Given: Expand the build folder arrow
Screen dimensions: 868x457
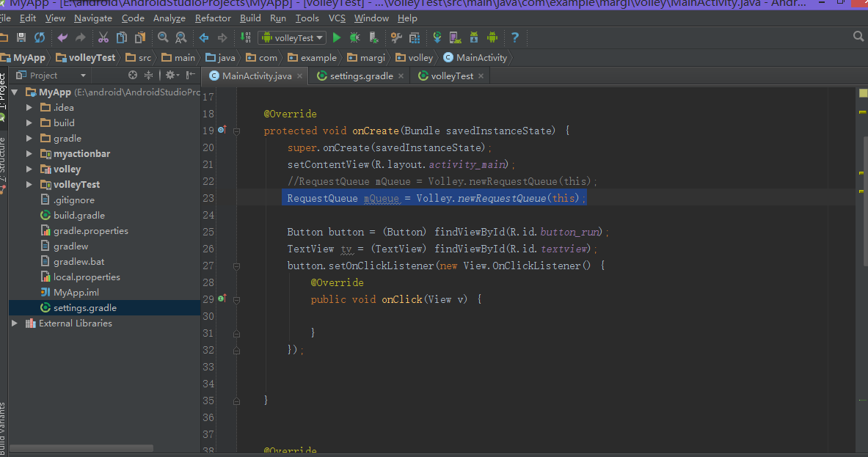Looking at the screenshot, I should coord(29,123).
